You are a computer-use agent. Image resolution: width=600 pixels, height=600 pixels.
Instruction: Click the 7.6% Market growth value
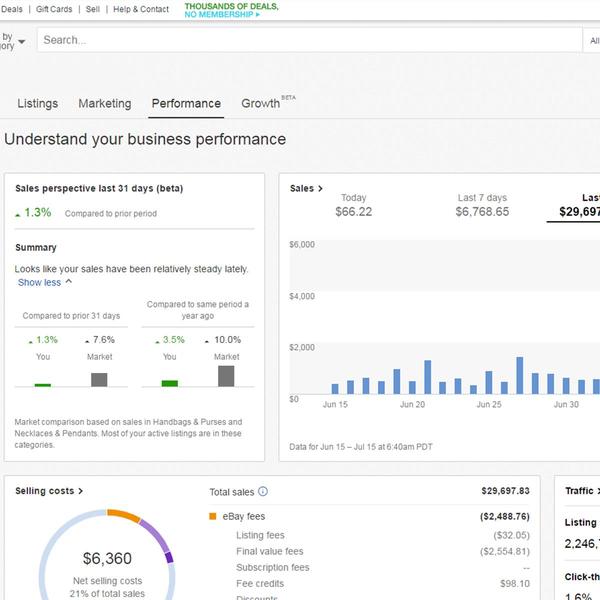pos(104,340)
